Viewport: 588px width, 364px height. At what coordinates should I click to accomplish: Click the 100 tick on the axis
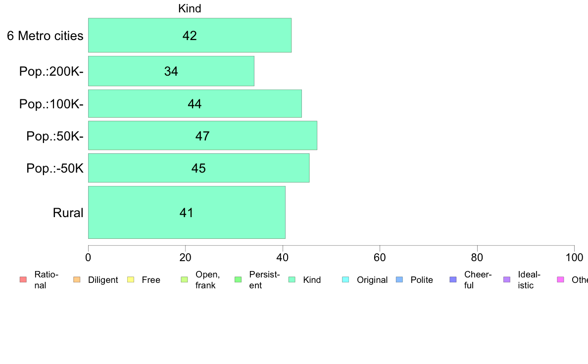(575, 257)
